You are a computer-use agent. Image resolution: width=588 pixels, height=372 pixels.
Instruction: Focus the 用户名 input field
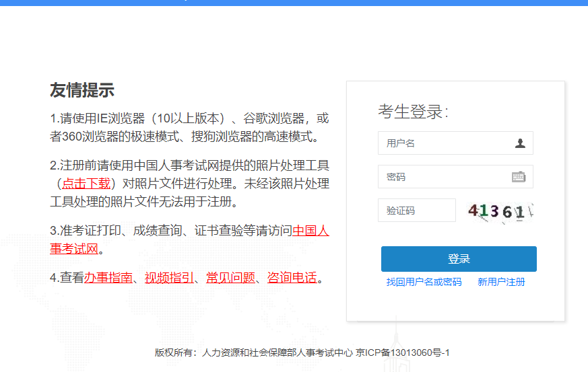[x=445, y=143]
